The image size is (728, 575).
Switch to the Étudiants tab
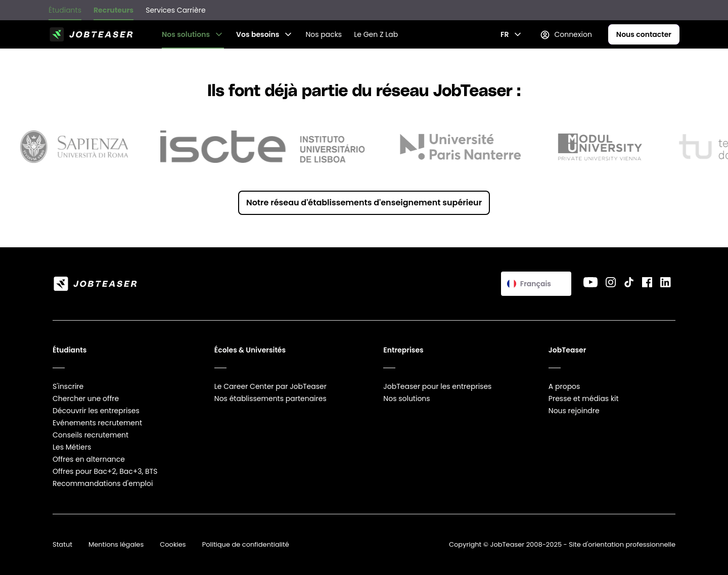pos(65,10)
